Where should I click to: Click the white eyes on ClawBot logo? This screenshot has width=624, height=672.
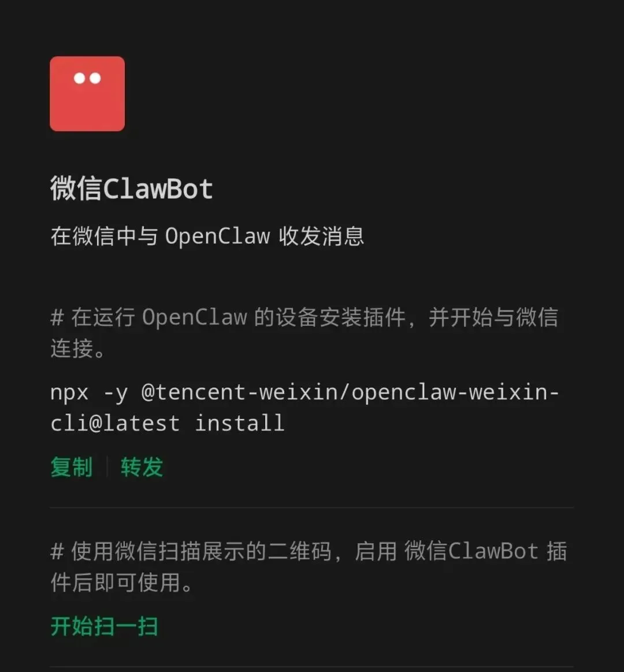tap(87, 78)
